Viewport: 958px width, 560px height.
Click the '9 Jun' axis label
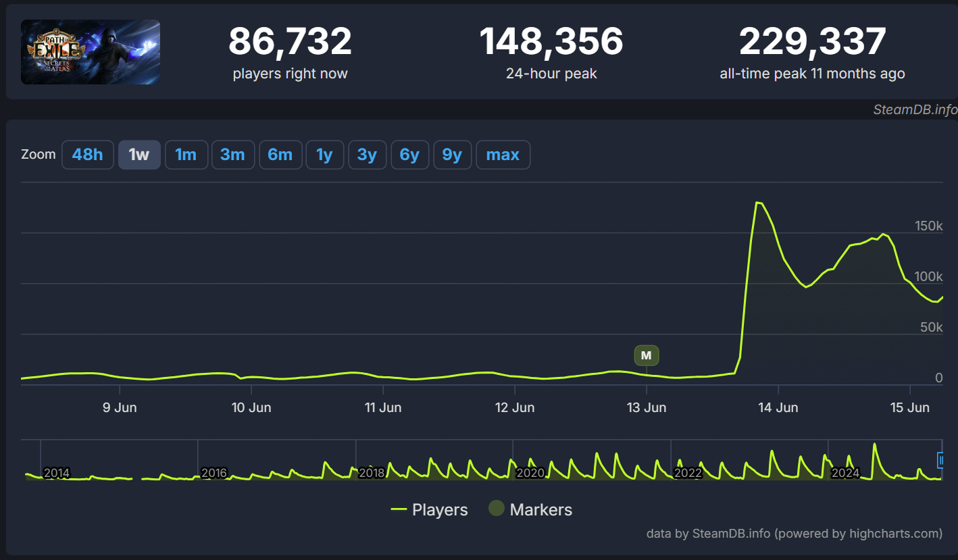[120, 407]
